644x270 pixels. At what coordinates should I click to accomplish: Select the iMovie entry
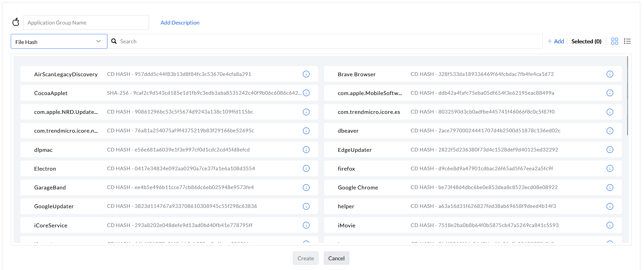tap(473, 225)
